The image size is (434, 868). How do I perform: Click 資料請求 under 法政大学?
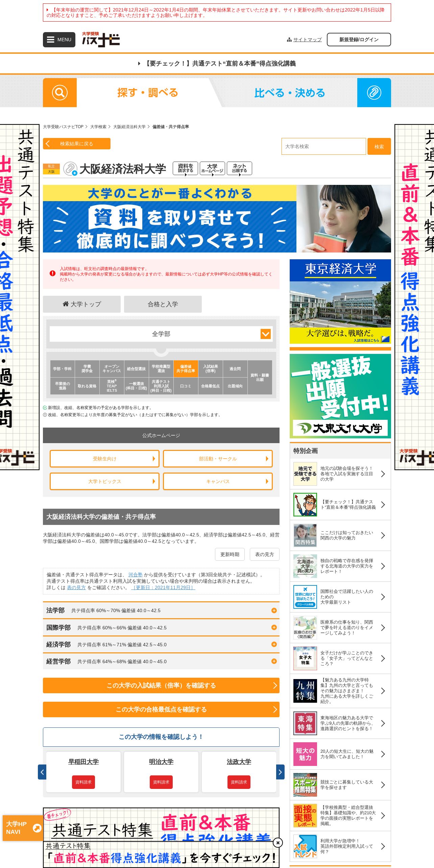click(239, 782)
